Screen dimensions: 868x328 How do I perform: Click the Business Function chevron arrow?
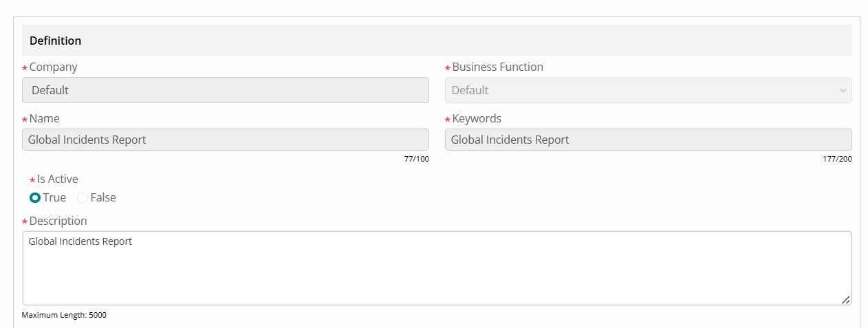843,91
